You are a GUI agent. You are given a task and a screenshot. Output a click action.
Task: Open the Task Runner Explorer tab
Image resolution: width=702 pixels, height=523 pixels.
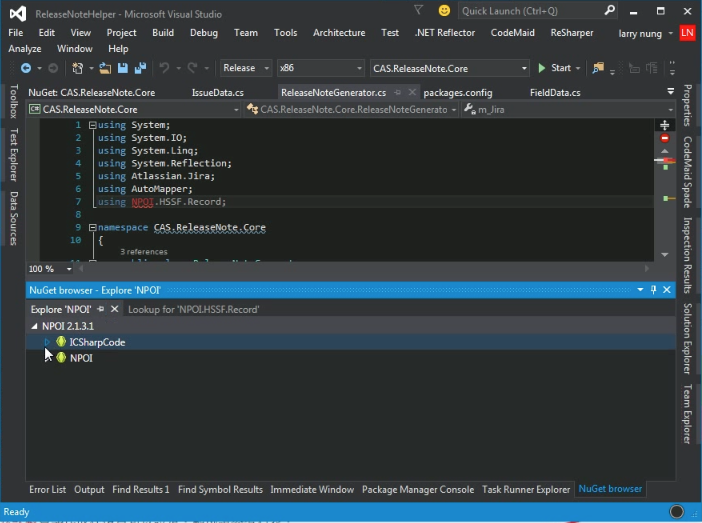[526, 489]
